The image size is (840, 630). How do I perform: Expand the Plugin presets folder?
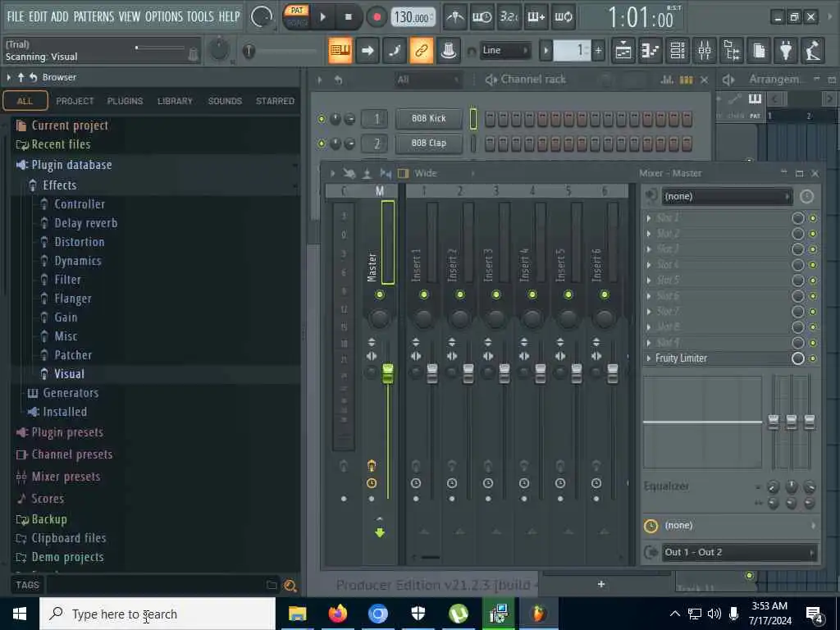(x=67, y=432)
